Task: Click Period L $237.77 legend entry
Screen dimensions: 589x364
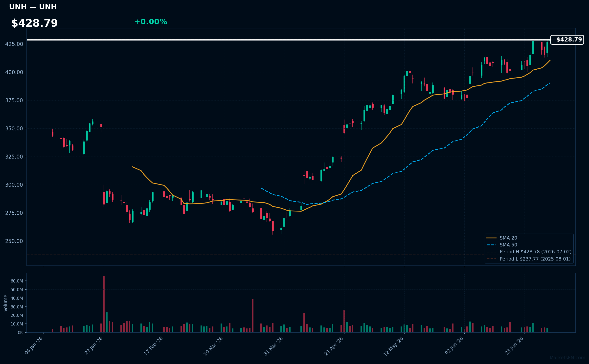Action: pos(535,259)
